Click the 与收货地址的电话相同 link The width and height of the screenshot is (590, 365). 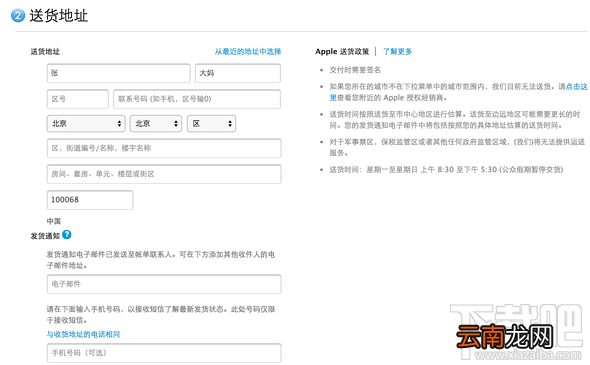(x=83, y=334)
